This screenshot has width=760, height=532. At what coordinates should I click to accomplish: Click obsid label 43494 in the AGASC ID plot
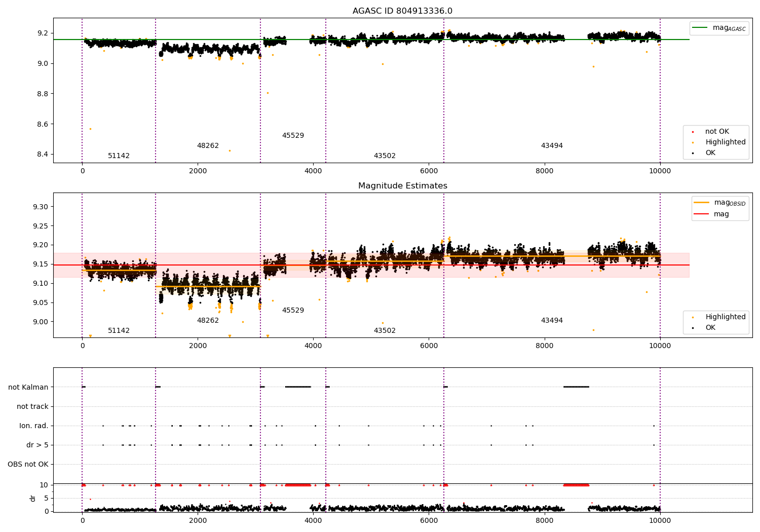coord(552,146)
